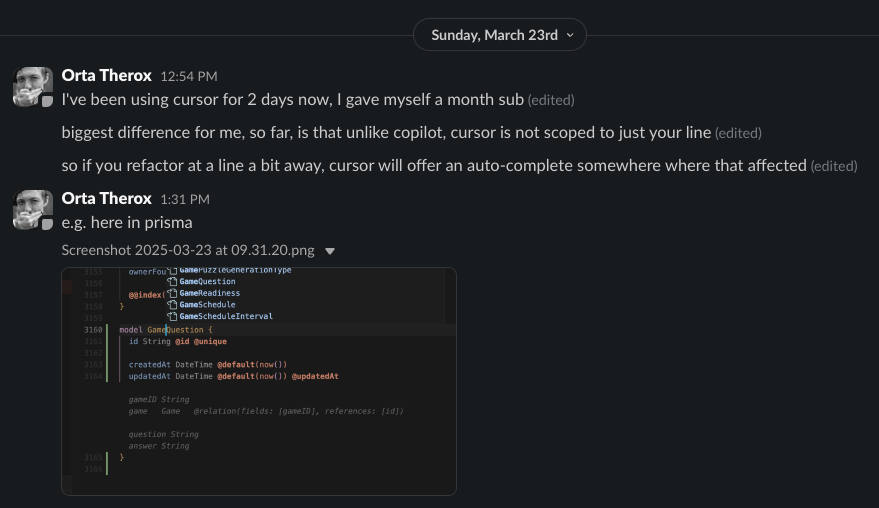Click the file icon beside GameSchedule suggestion

pos(172,305)
